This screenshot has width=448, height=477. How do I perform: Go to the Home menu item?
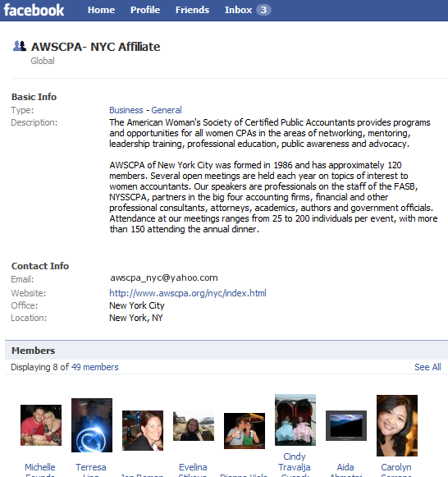tap(101, 10)
